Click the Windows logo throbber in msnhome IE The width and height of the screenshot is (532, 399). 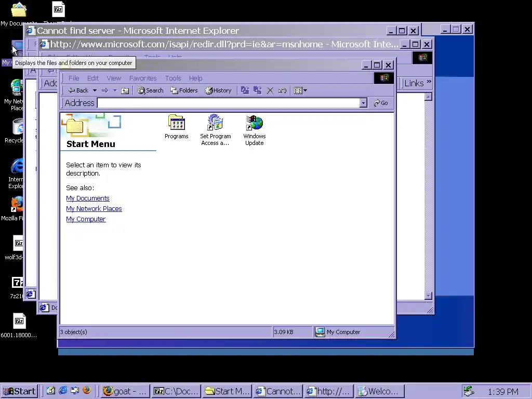tap(422, 58)
